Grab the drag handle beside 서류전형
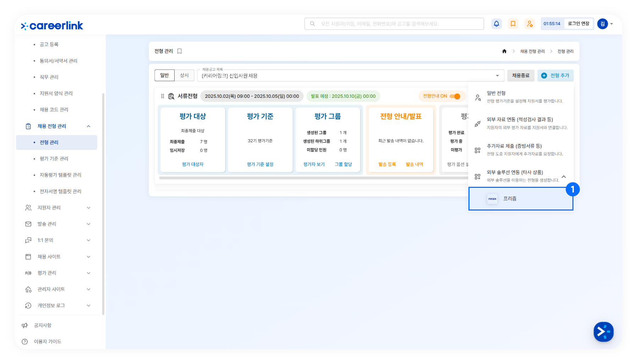The height and width of the screenshot is (364, 637). (x=163, y=96)
